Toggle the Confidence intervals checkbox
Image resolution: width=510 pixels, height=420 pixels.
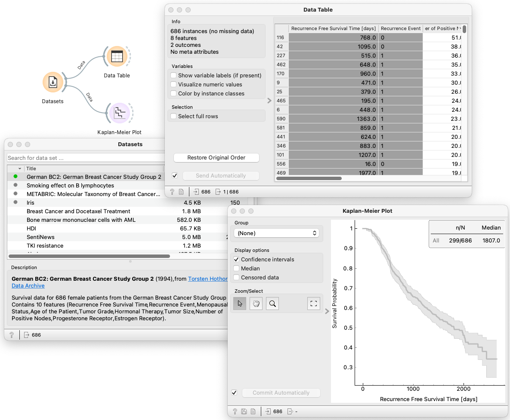pyautogui.click(x=236, y=260)
